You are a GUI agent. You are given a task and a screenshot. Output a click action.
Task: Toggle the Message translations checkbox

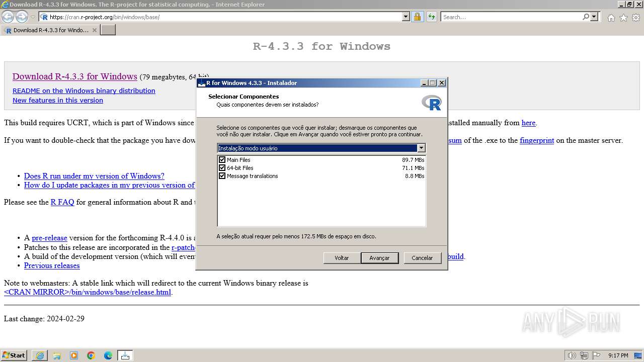(x=222, y=176)
